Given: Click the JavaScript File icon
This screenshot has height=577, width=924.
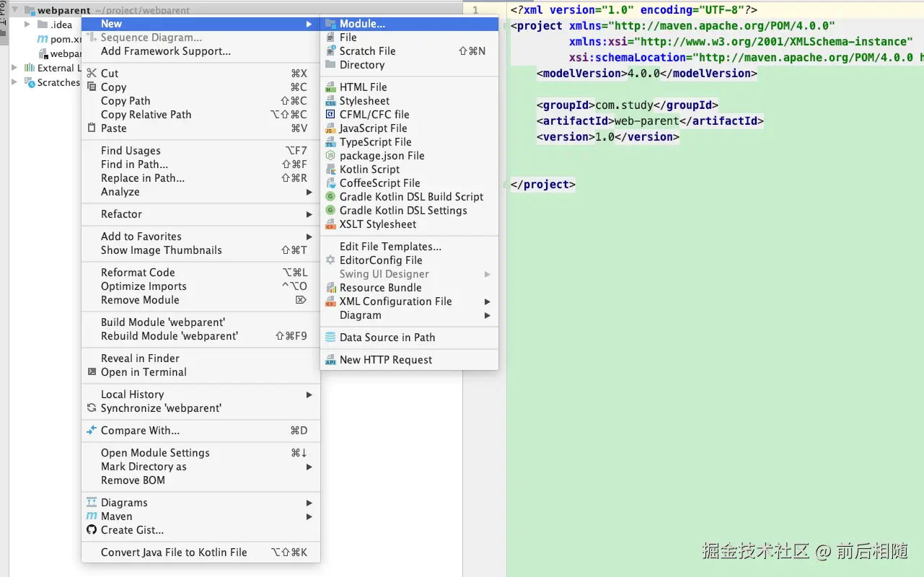Looking at the screenshot, I should pos(330,128).
